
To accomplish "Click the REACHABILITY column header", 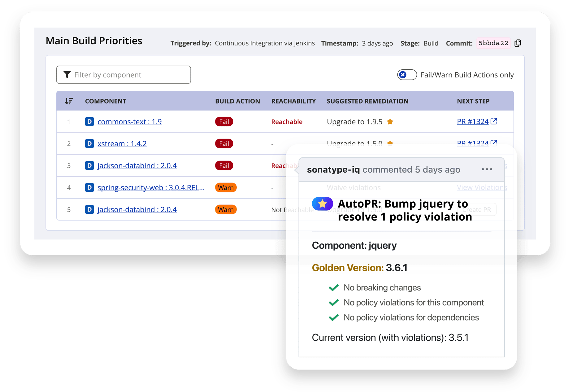I will point(293,101).
